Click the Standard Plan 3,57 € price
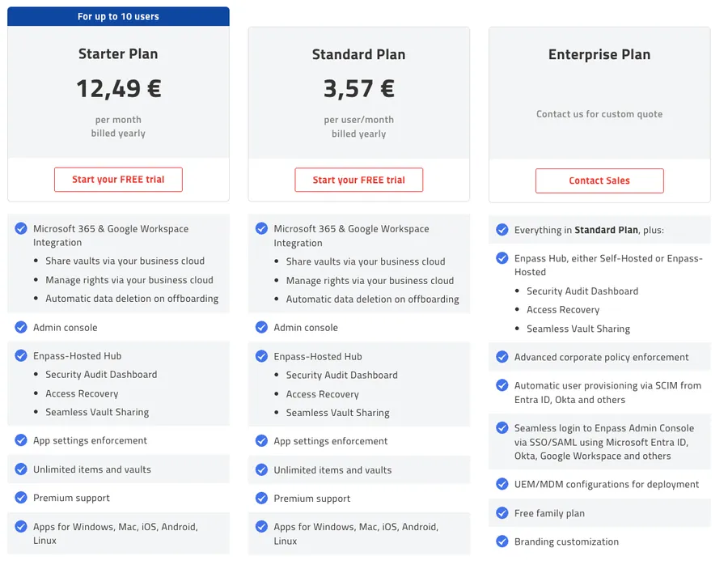Viewport: 728px width, 569px height. [359, 88]
